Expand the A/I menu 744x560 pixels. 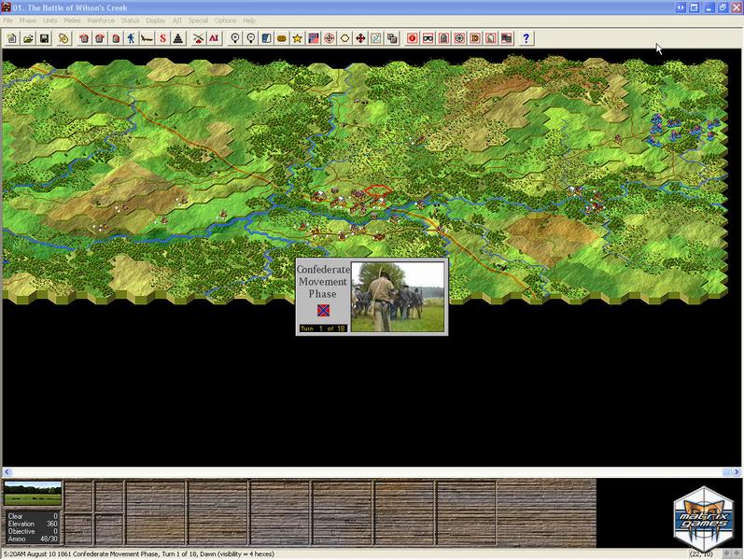pos(176,21)
